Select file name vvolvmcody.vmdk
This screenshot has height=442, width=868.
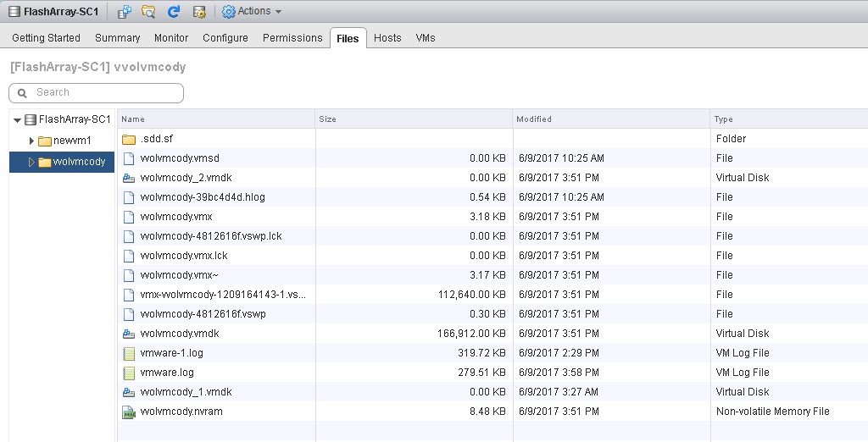[x=180, y=334]
